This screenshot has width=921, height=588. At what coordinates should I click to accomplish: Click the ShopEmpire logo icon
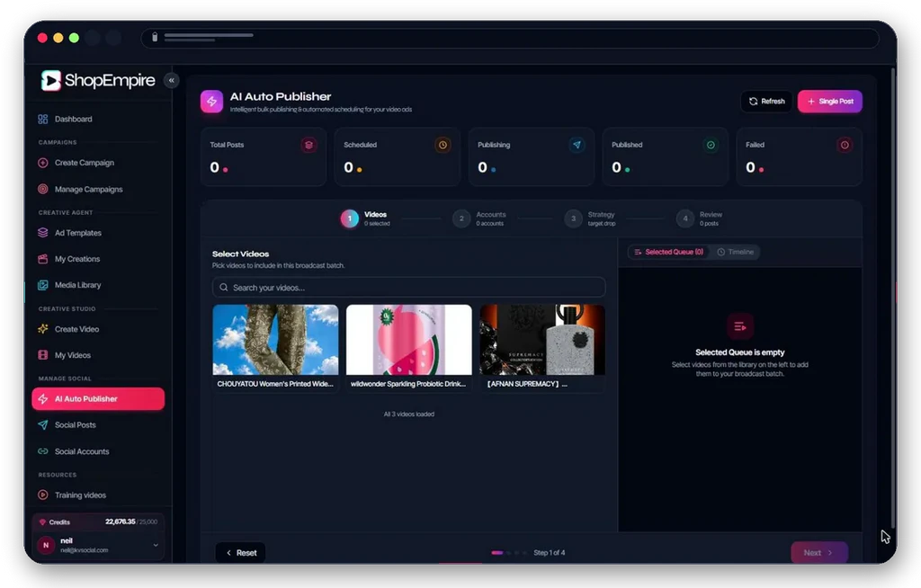(51, 81)
